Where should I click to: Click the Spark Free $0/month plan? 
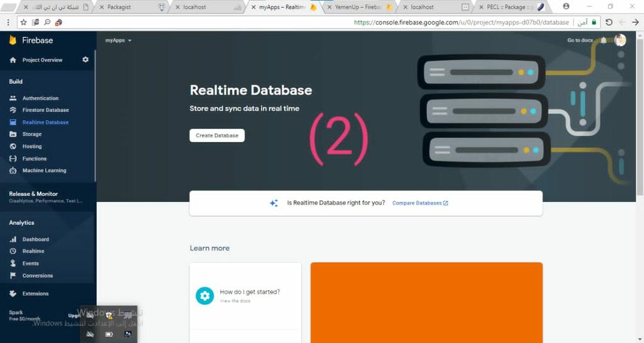25,315
